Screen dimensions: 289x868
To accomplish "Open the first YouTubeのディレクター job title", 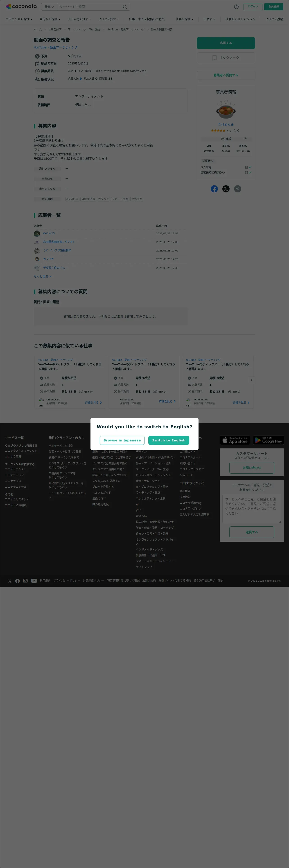I will click(x=70, y=367).
